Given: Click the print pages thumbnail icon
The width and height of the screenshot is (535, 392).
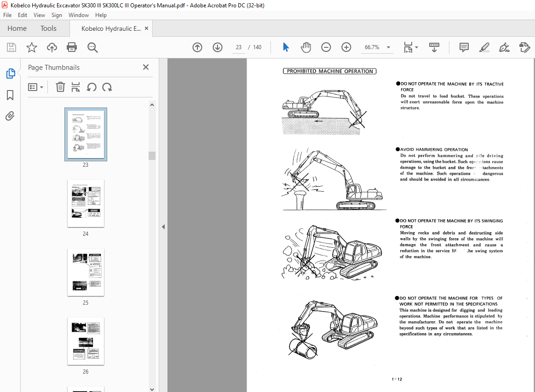Looking at the screenshot, I should coord(75,87).
